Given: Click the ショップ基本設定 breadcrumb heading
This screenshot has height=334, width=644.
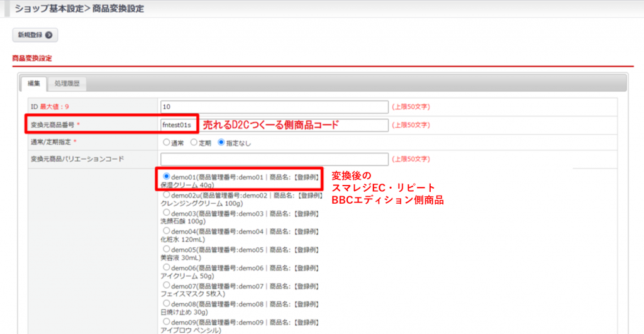Looking at the screenshot, I should (x=50, y=9).
